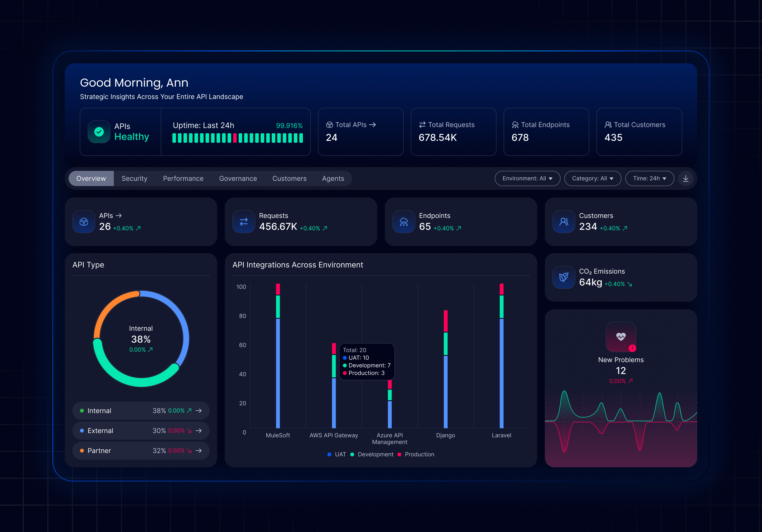Switch to the Governance tab
Screen dimensions: 762x532
238,178
